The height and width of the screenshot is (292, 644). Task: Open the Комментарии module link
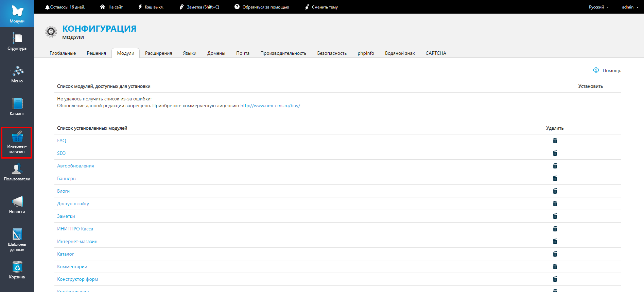[72, 266]
